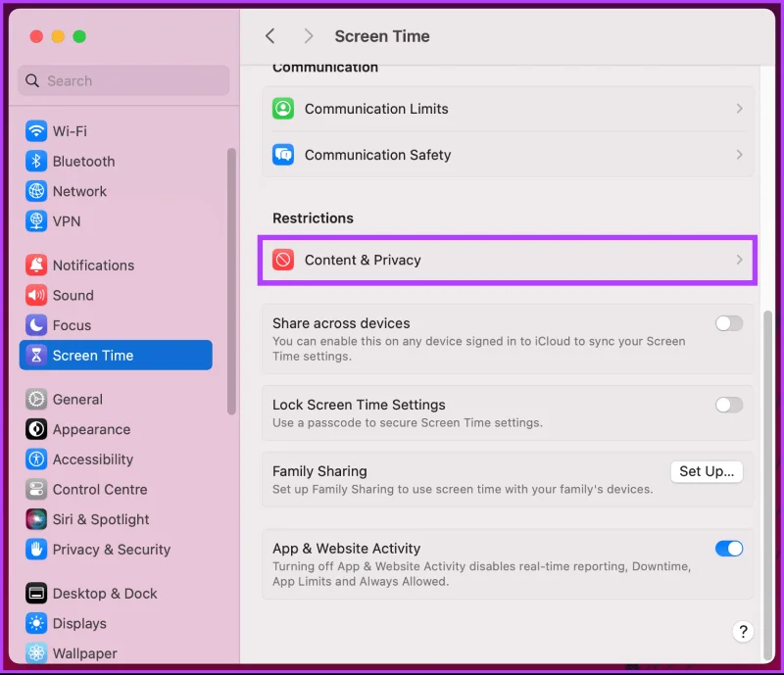
Task: Select Wi-Fi label in the sidebar
Action: (x=70, y=131)
